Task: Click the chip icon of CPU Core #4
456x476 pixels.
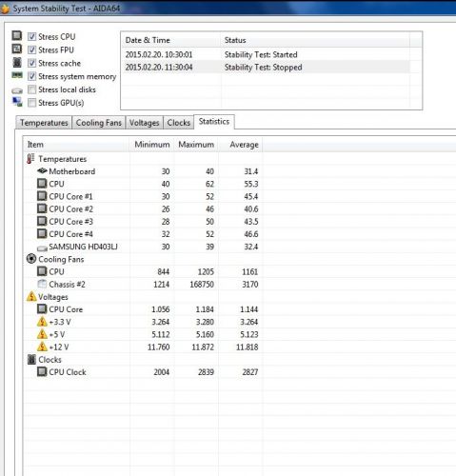Action: point(42,233)
